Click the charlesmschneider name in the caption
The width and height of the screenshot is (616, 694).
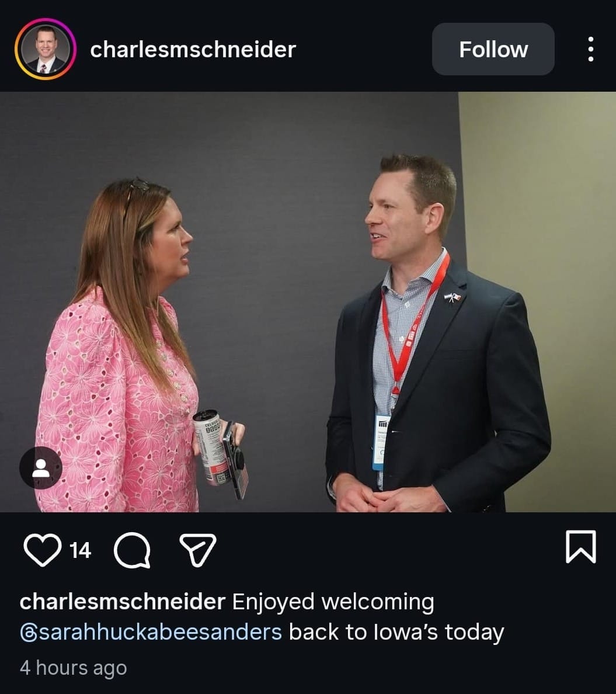click(x=123, y=602)
